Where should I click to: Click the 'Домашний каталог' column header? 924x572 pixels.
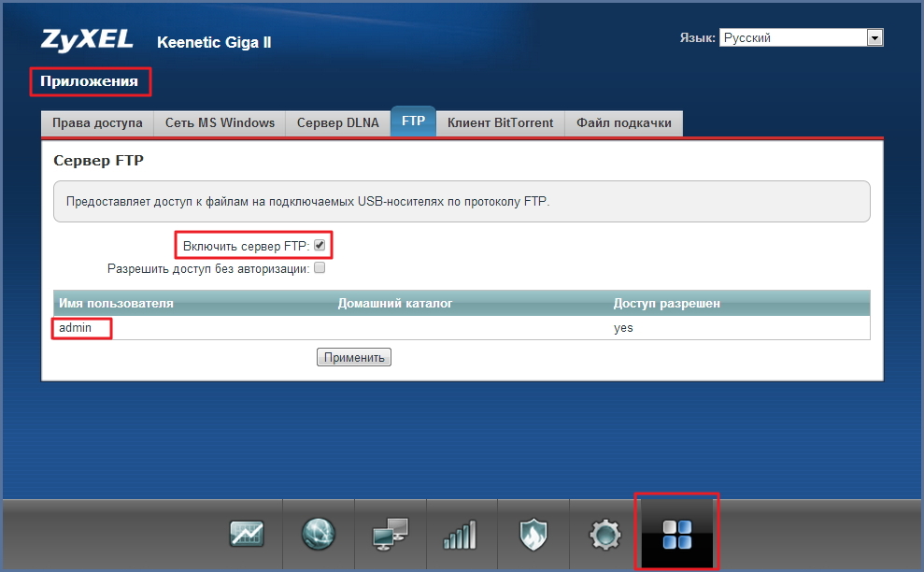coord(394,304)
